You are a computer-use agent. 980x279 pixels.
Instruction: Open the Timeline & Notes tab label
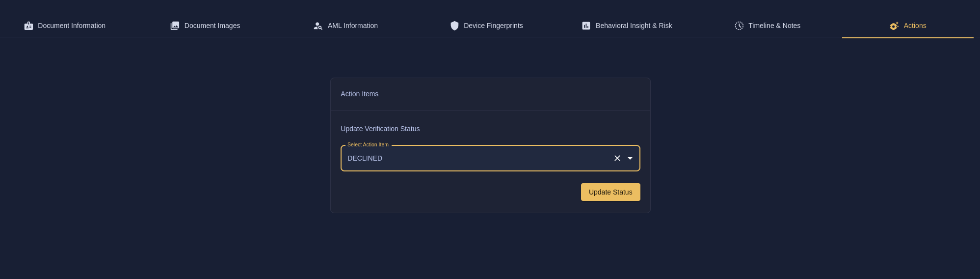tap(774, 26)
